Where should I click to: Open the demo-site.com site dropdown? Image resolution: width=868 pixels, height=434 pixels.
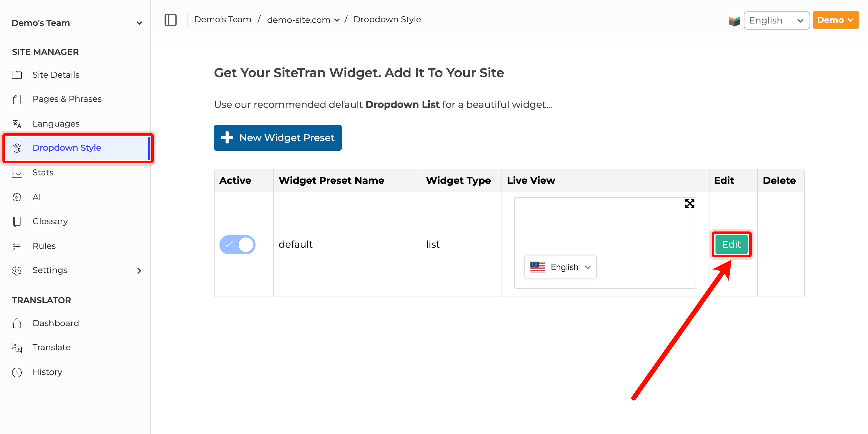point(303,20)
